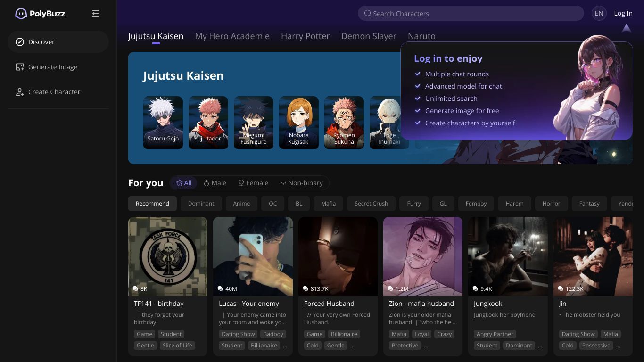This screenshot has width=644, height=362.
Task: Click the chat icon on Forced Husband card
Action: 305,288
